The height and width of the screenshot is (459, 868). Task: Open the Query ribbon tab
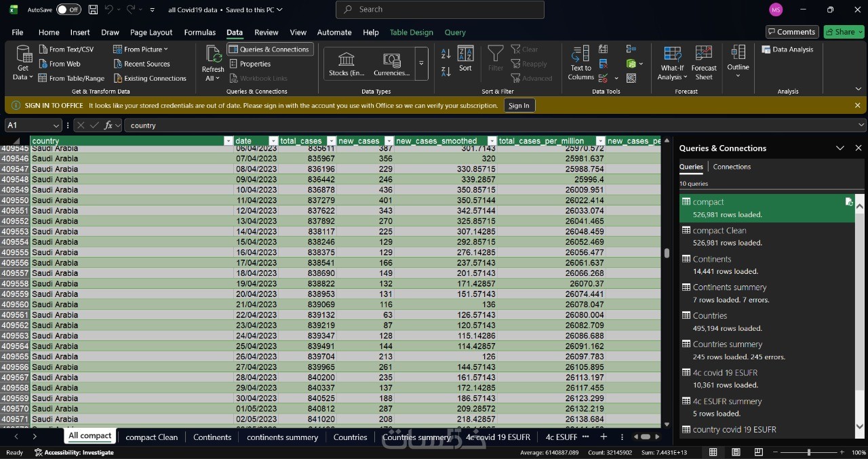[455, 32]
